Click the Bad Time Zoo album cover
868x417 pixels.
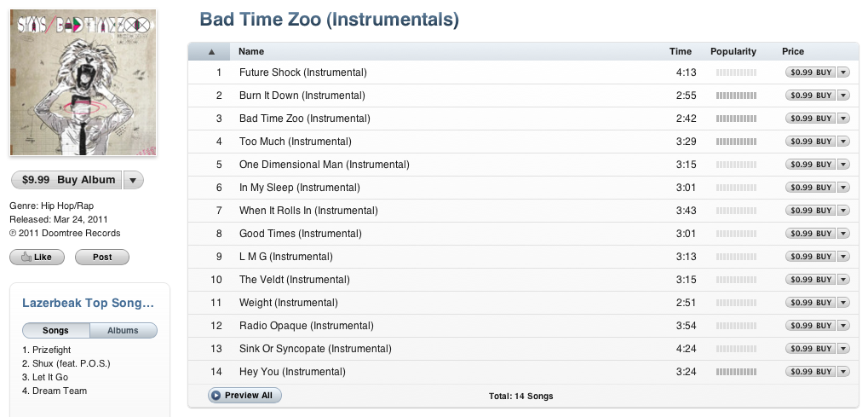[83, 83]
